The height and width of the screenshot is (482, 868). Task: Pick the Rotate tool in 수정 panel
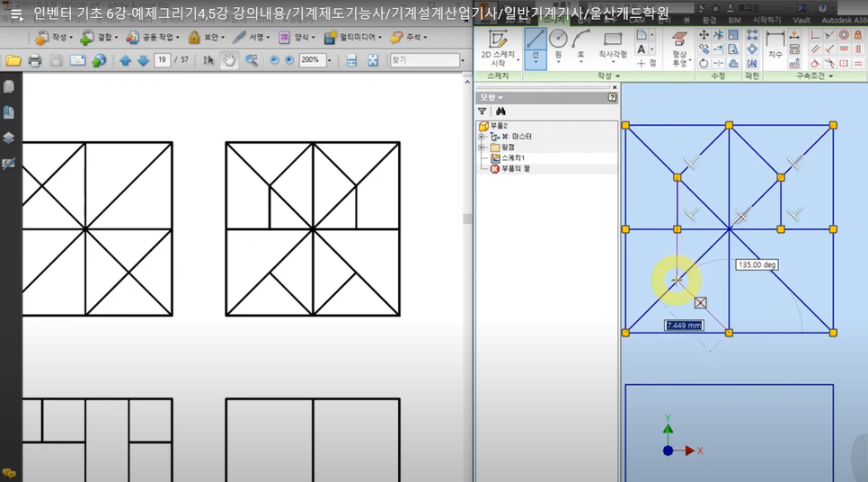[704, 63]
